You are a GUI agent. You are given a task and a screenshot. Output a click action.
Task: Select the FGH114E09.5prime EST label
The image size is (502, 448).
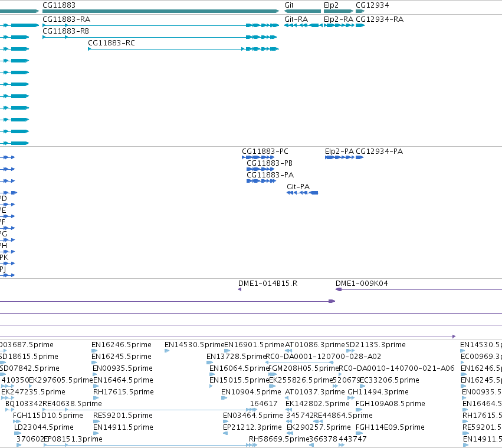coord(390,427)
